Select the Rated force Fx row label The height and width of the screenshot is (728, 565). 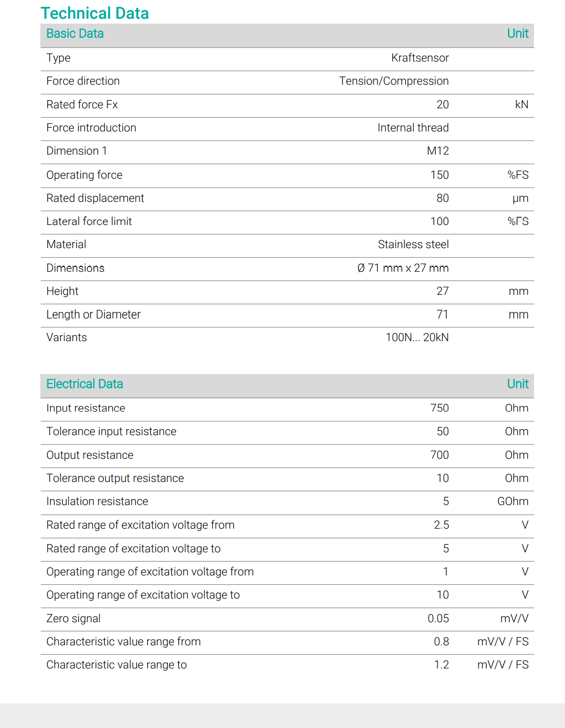(82, 104)
